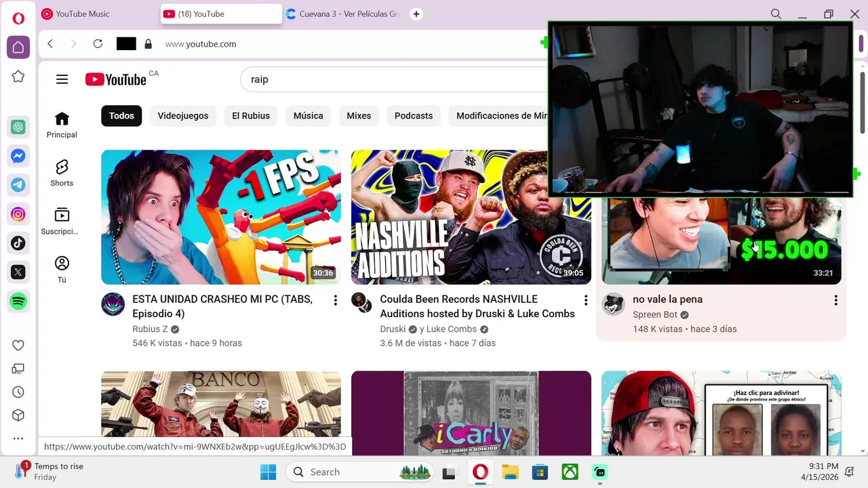This screenshot has height=488, width=868.
Task: Click the padlock site security icon
Action: pos(148,44)
